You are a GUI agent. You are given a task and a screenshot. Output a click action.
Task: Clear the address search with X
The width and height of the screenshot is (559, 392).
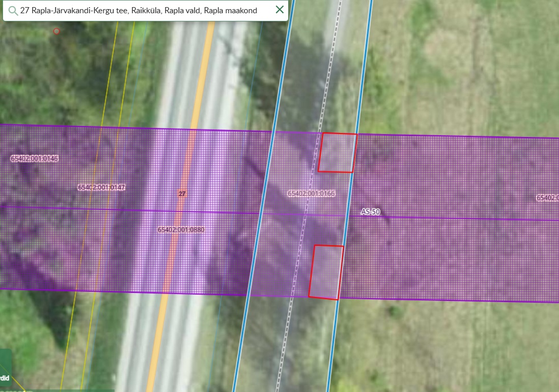pos(279,10)
